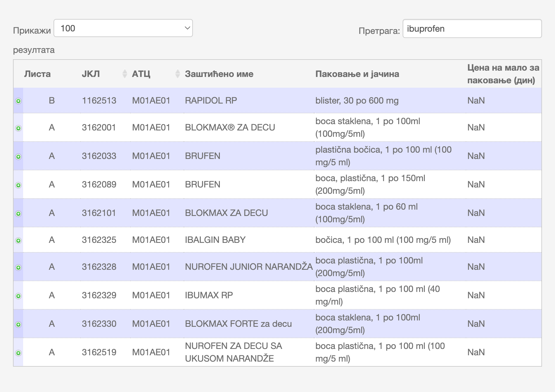Click packaging 'bočica, 1 po 100 ml (100 mg/5 ml)'
The image size is (555, 392).
click(383, 240)
